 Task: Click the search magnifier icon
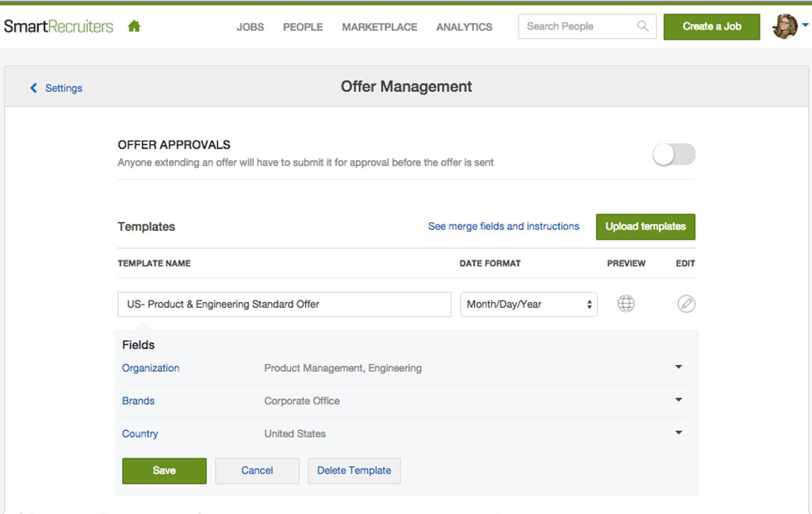pos(642,26)
